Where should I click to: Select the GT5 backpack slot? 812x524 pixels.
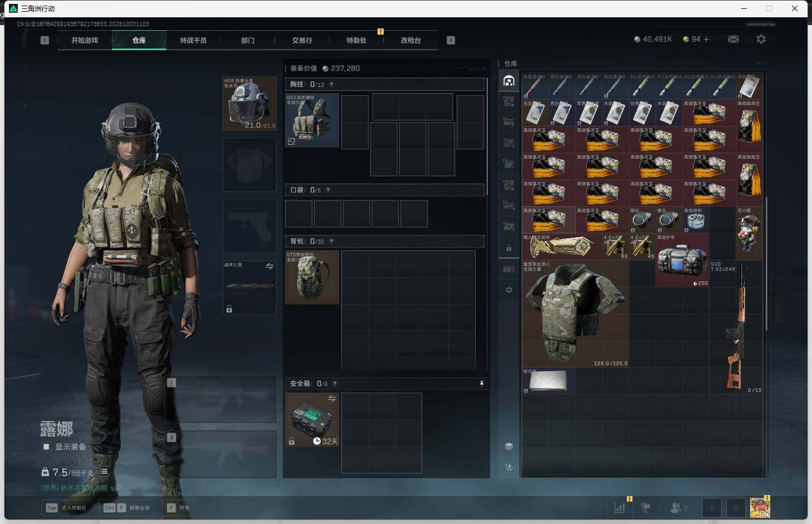[x=312, y=277]
